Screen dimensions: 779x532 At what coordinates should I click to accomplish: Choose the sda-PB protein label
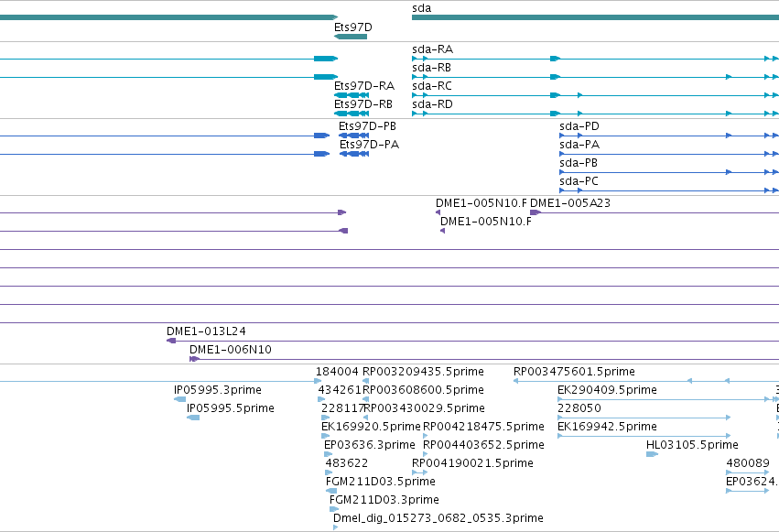click(579, 163)
